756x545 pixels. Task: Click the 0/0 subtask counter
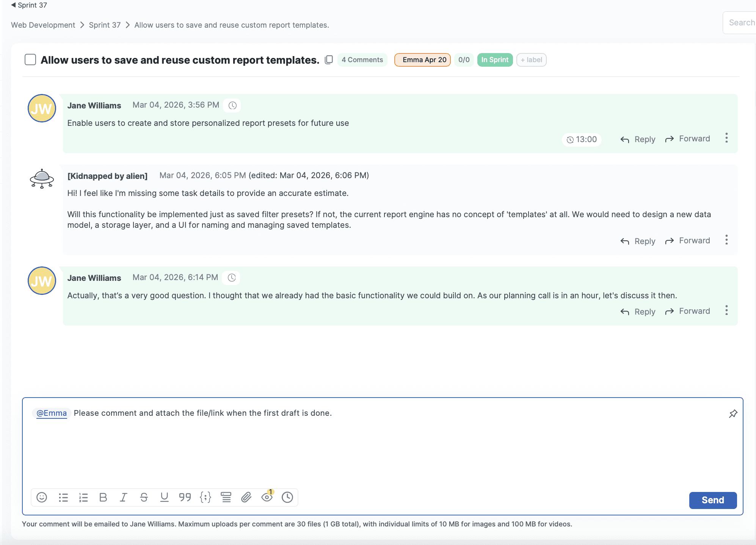(x=464, y=60)
